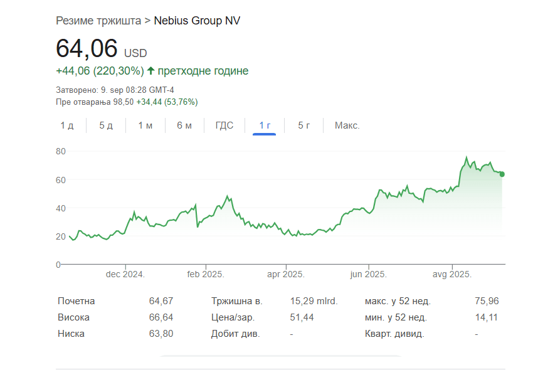Click the green endpoint dot on chart
The width and height of the screenshot is (538, 392).
point(502,174)
